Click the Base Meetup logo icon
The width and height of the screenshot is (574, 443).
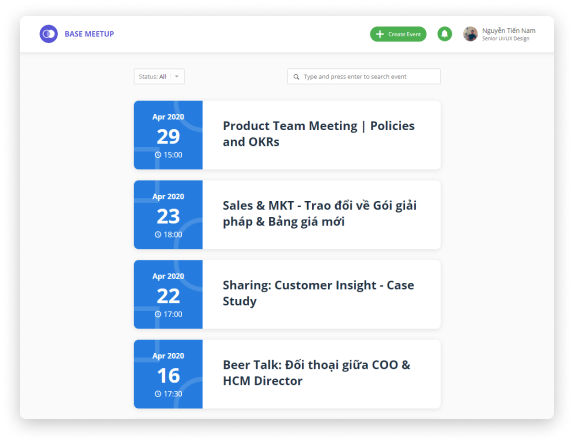(x=49, y=34)
